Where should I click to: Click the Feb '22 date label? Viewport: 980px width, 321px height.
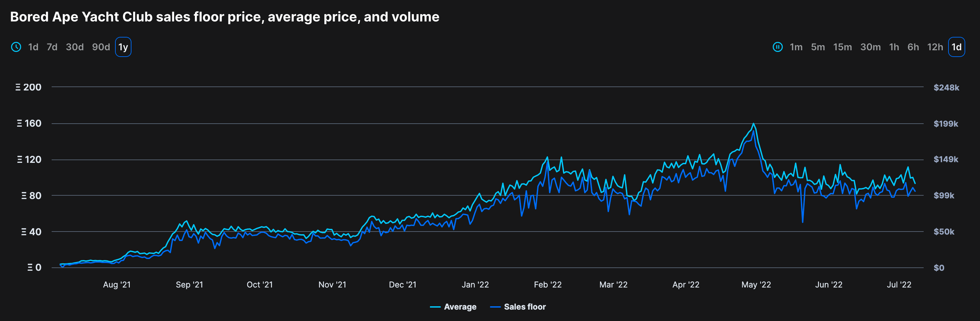pos(548,284)
